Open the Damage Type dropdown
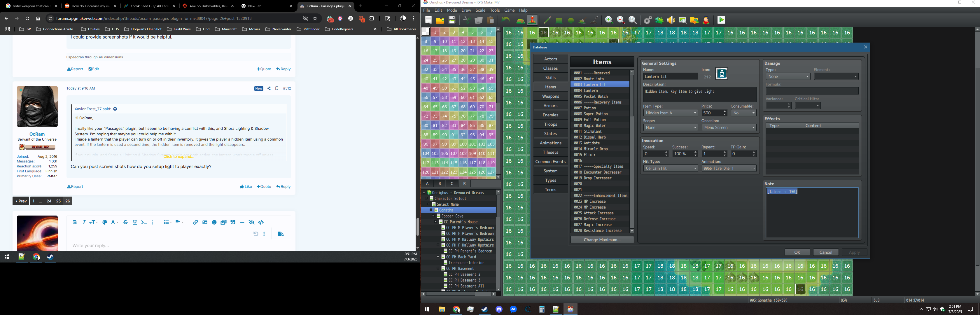 pyautogui.click(x=788, y=76)
